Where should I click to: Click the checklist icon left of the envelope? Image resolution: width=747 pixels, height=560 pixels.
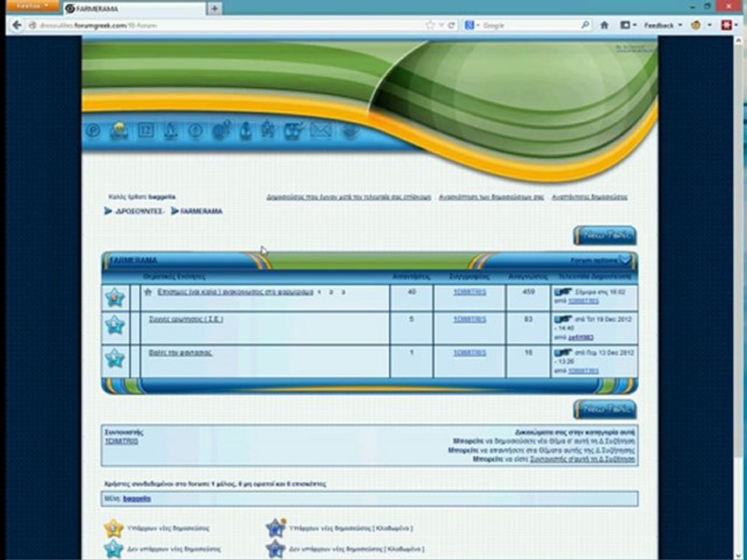pyautogui.click(x=295, y=130)
